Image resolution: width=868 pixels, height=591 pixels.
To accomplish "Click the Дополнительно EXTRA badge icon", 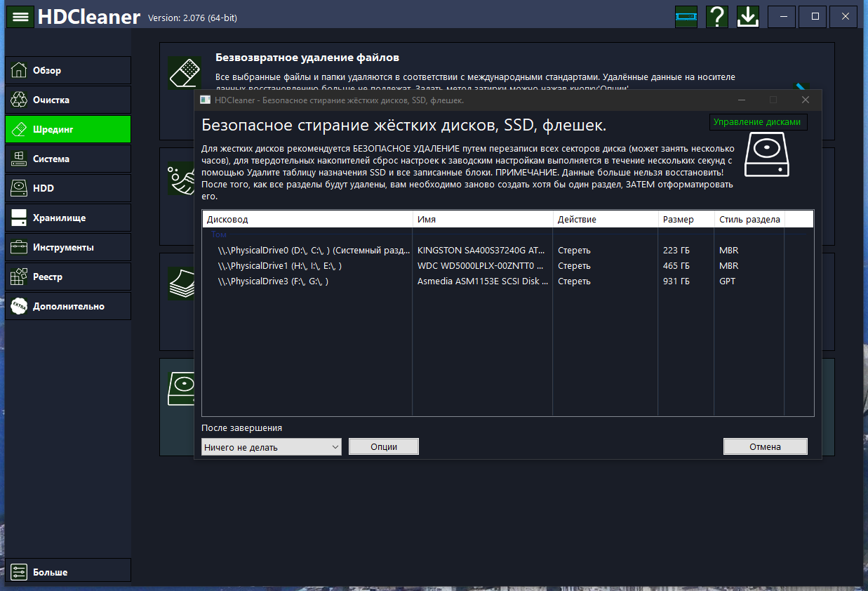I will point(19,306).
